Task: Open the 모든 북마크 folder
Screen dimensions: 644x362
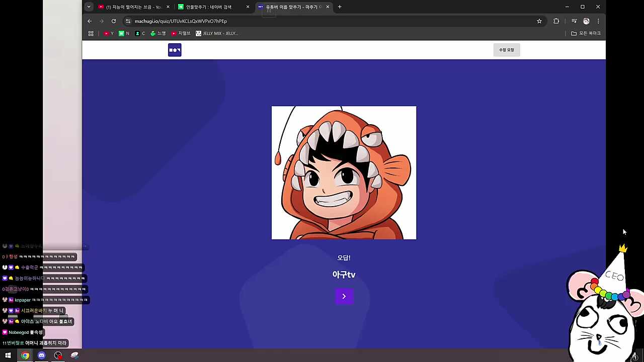Action: pyautogui.click(x=586, y=34)
